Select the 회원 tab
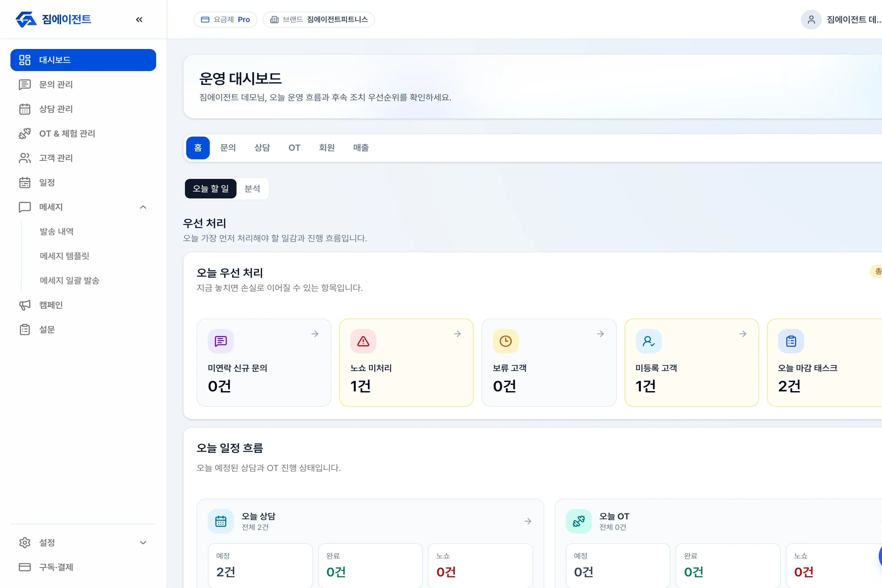The image size is (882, 588). 327,148
